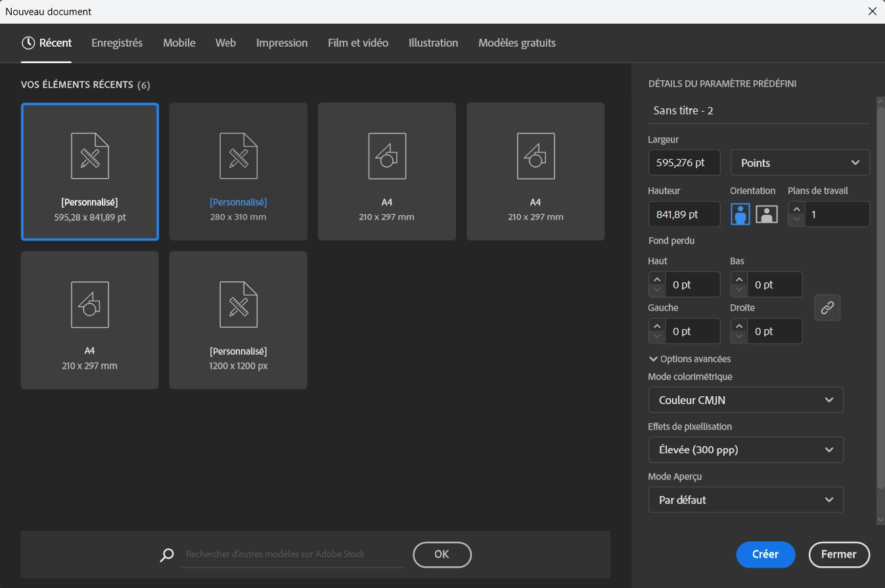Increase the Gauche bleed value
The image size is (885, 588).
pyautogui.click(x=656, y=326)
